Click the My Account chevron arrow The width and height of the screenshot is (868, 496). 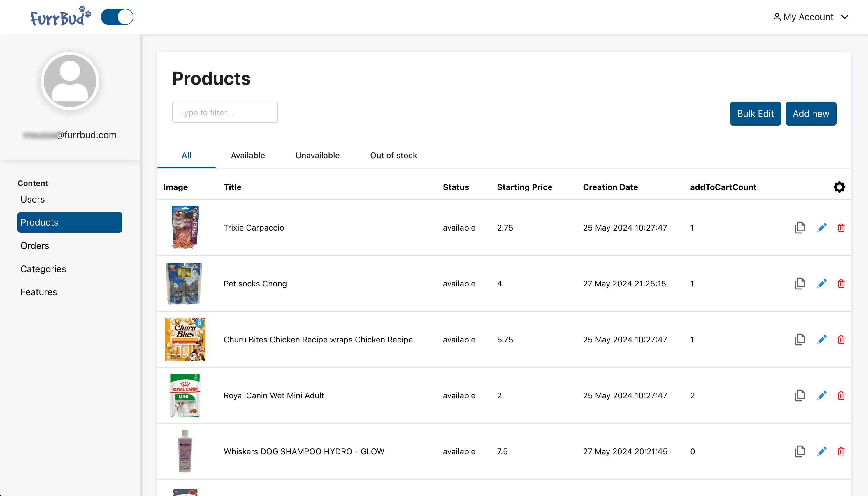(x=844, y=17)
